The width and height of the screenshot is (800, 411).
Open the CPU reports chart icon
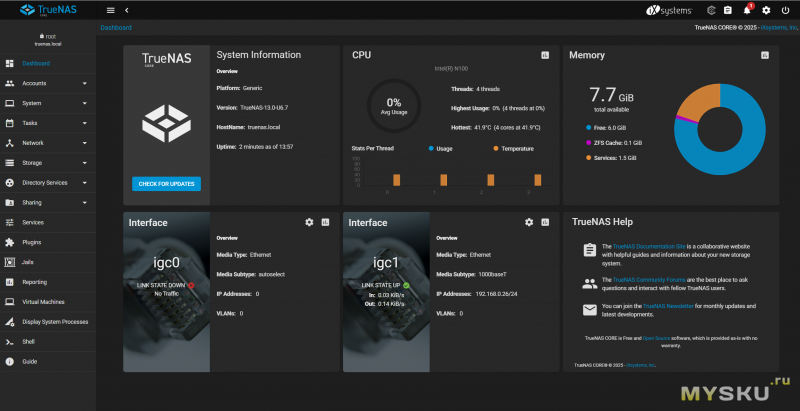tap(545, 55)
